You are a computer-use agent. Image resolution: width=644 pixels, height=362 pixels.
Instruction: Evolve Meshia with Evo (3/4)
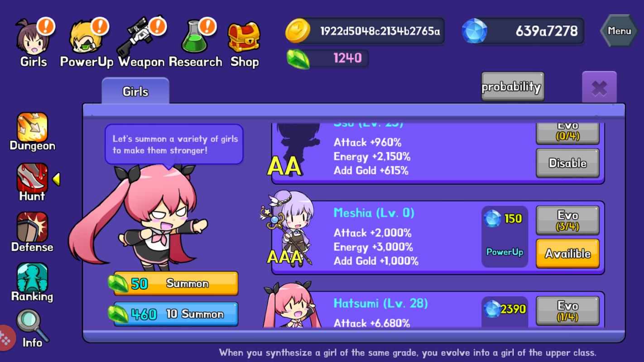(567, 220)
